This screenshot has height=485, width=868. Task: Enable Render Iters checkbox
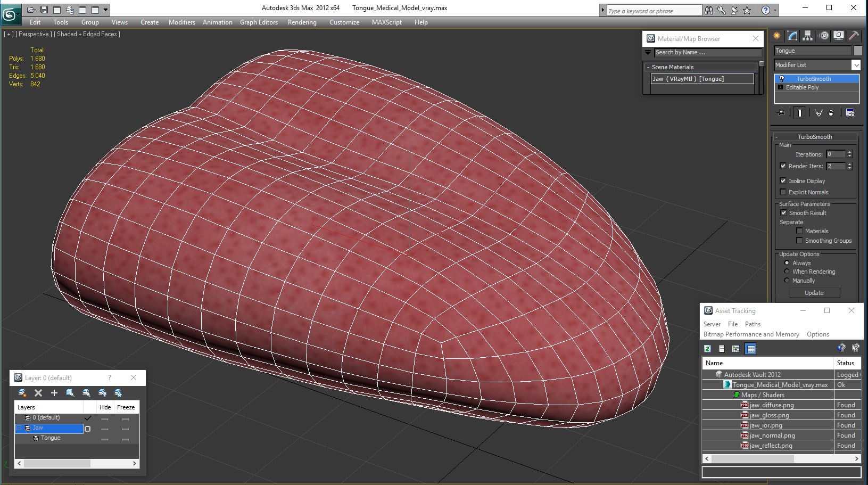tap(783, 166)
